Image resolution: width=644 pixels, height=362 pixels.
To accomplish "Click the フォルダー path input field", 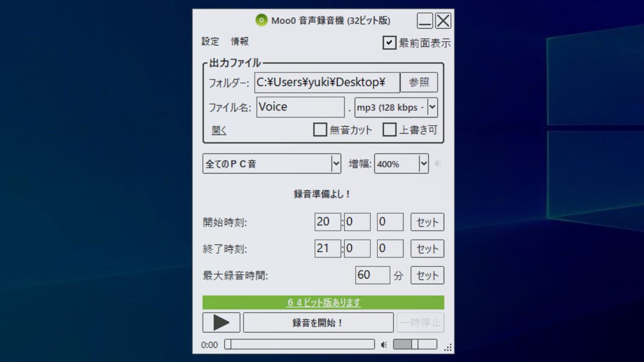I will pyautogui.click(x=327, y=82).
